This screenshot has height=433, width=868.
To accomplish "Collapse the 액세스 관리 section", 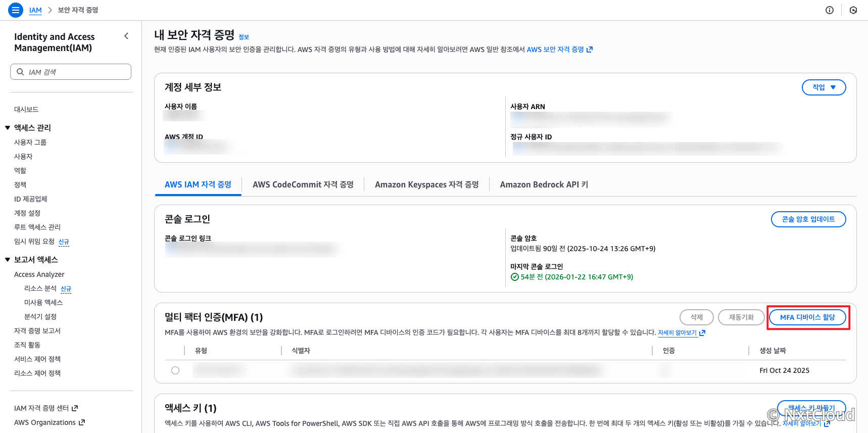I will [x=8, y=128].
